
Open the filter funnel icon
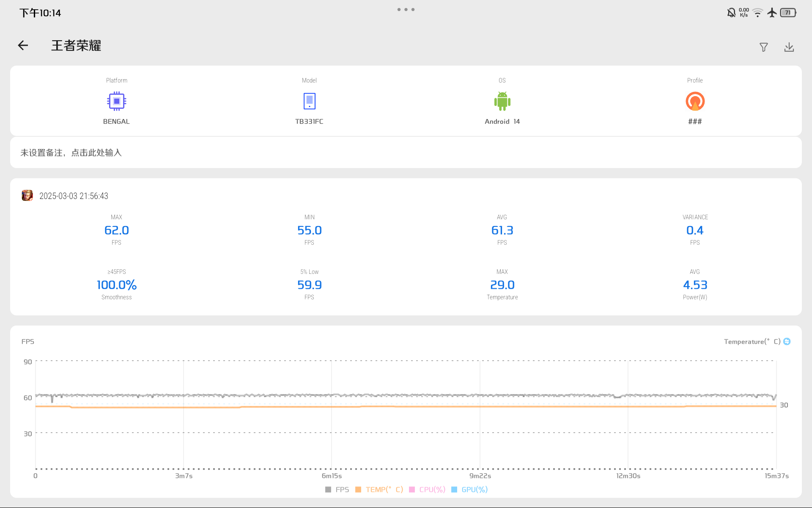click(763, 47)
